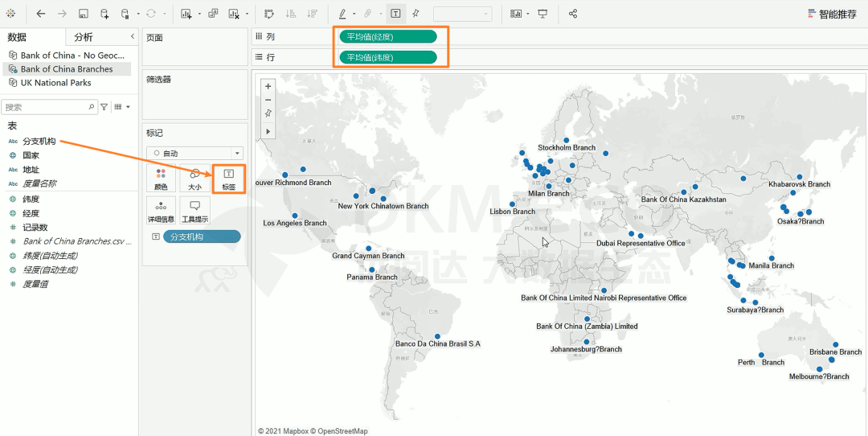Open clear sheet dropdown arrow
This screenshot has width=868, height=436.
pyautogui.click(x=247, y=14)
